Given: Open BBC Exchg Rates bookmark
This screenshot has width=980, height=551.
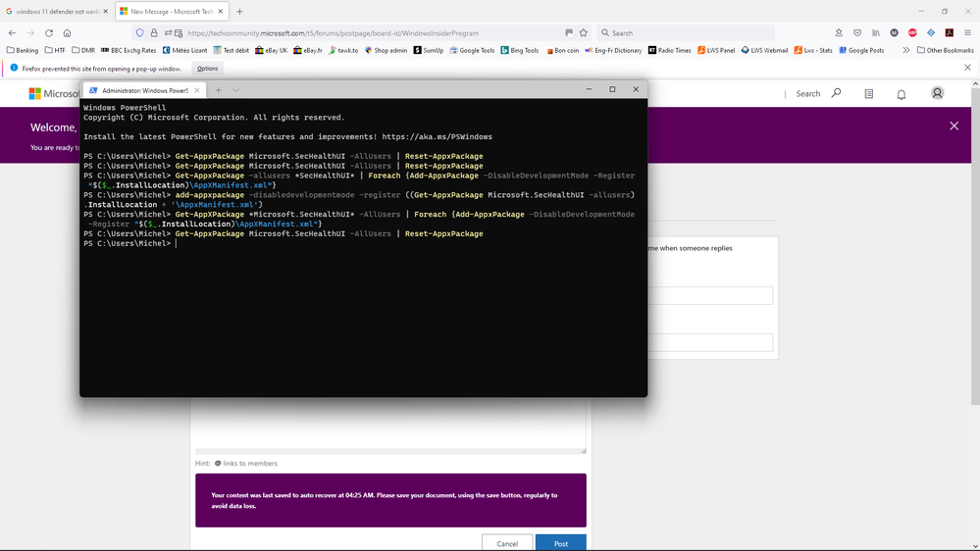Looking at the screenshot, I should click(x=129, y=50).
